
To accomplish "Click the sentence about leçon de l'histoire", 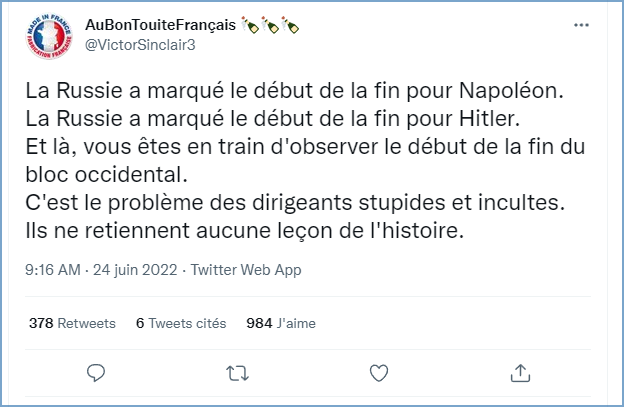I will pyautogui.click(x=245, y=230).
